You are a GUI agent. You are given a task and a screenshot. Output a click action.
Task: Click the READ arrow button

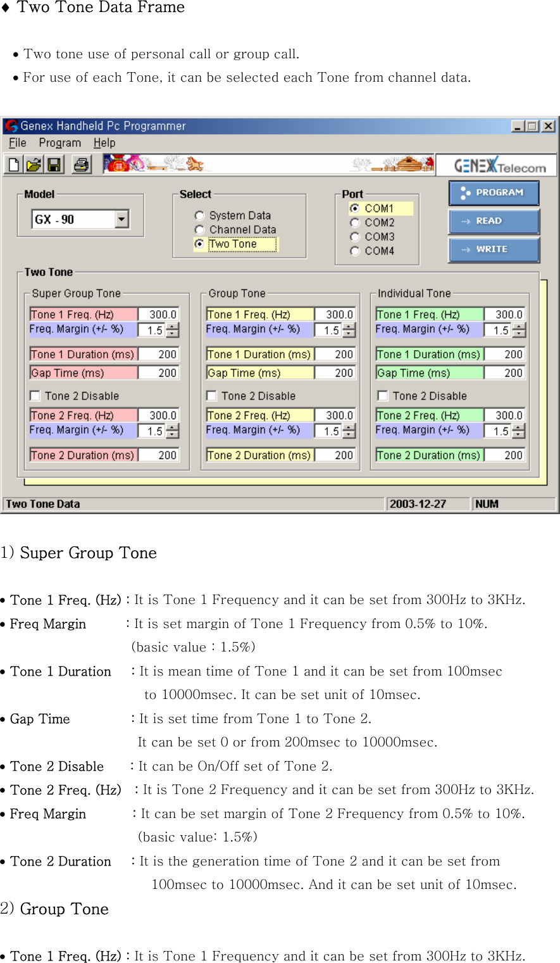click(x=494, y=221)
